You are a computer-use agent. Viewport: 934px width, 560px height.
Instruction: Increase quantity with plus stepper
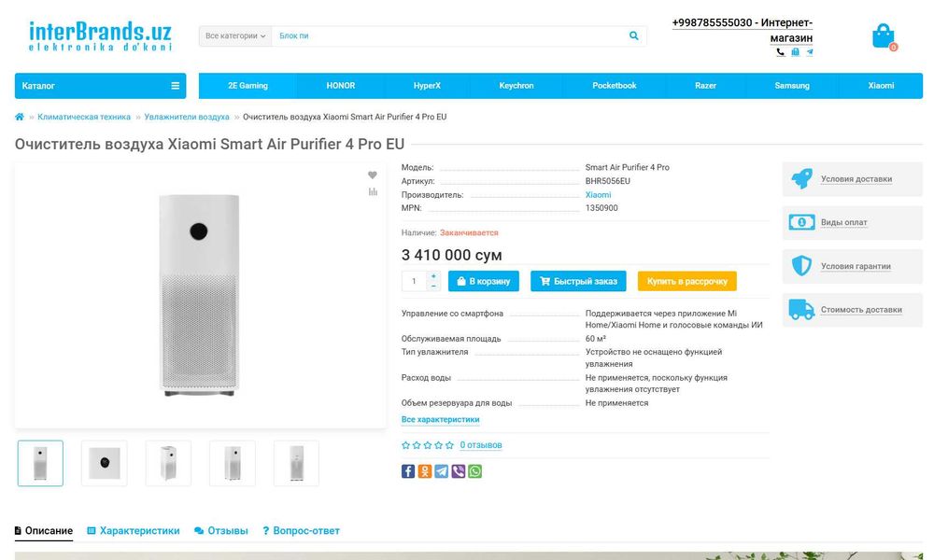click(x=433, y=276)
